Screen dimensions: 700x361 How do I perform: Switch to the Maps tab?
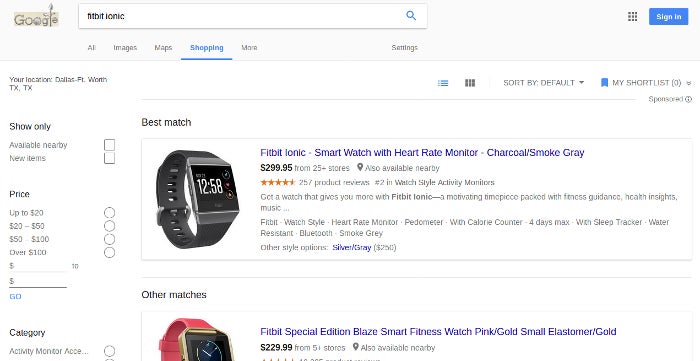(x=163, y=47)
